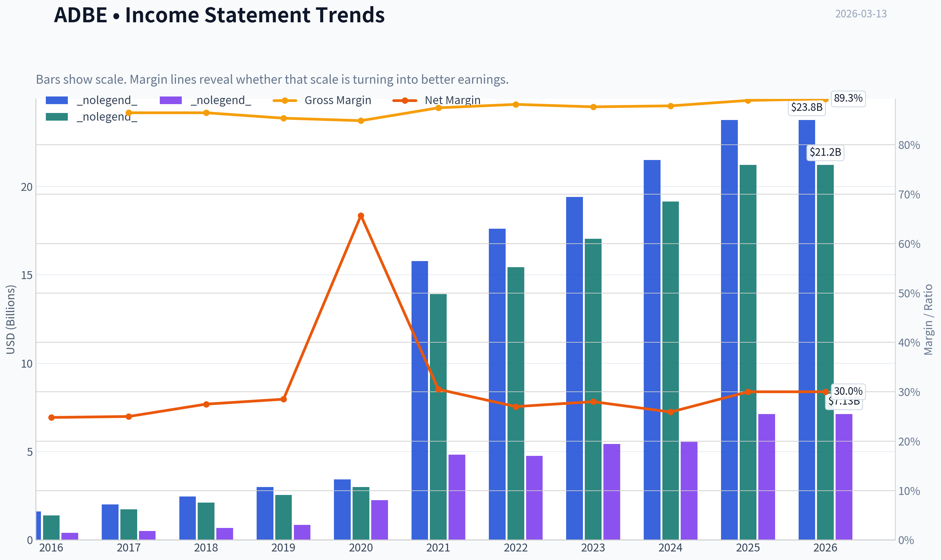Click the teal bar for 2024
The height and width of the screenshot is (560, 941).
[670, 371]
